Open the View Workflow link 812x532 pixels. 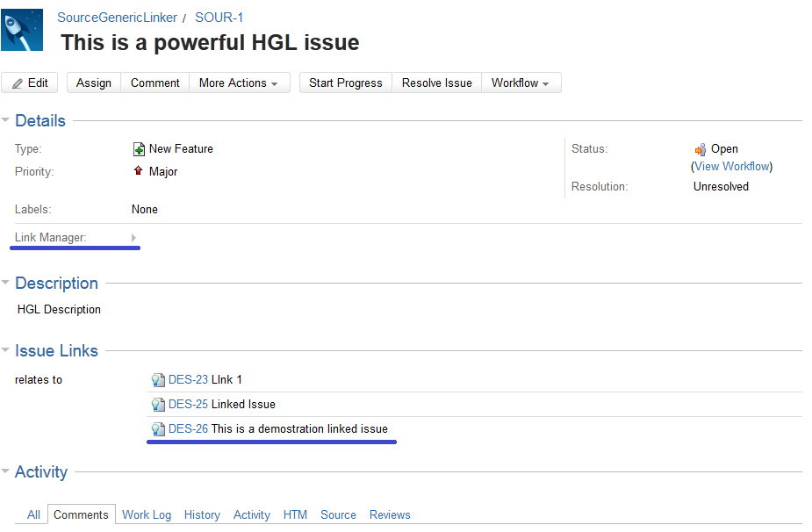pos(732,166)
